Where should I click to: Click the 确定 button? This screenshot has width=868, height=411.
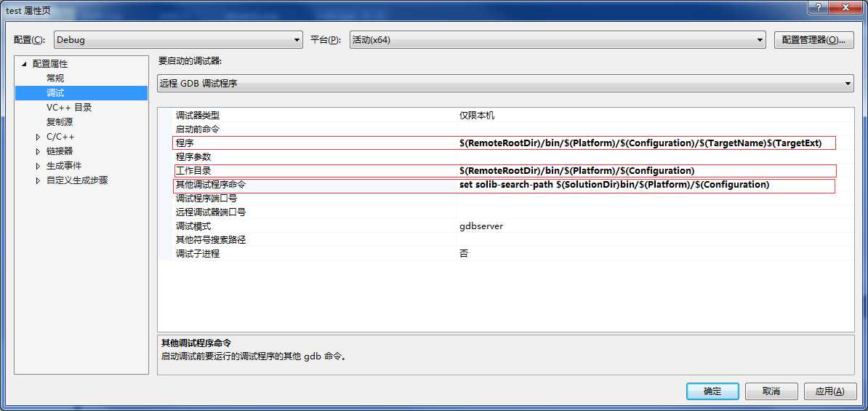pyautogui.click(x=712, y=391)
